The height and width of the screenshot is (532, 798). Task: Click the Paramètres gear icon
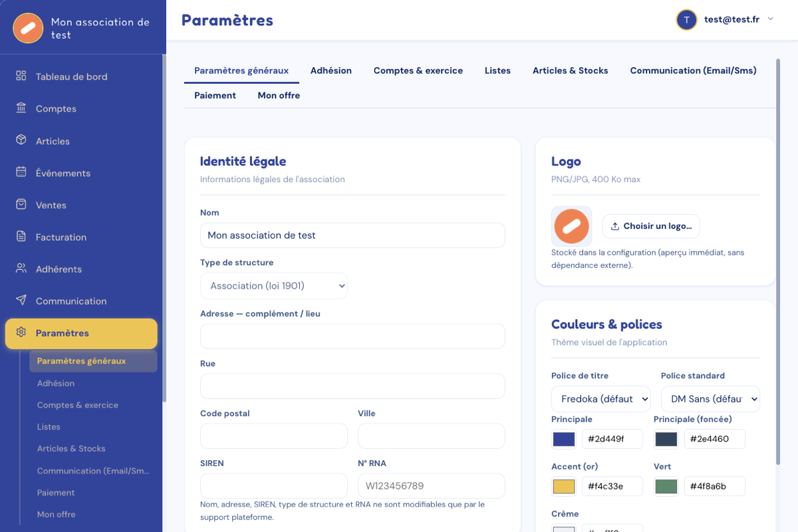pyautogui.click(x=21, y=332)
